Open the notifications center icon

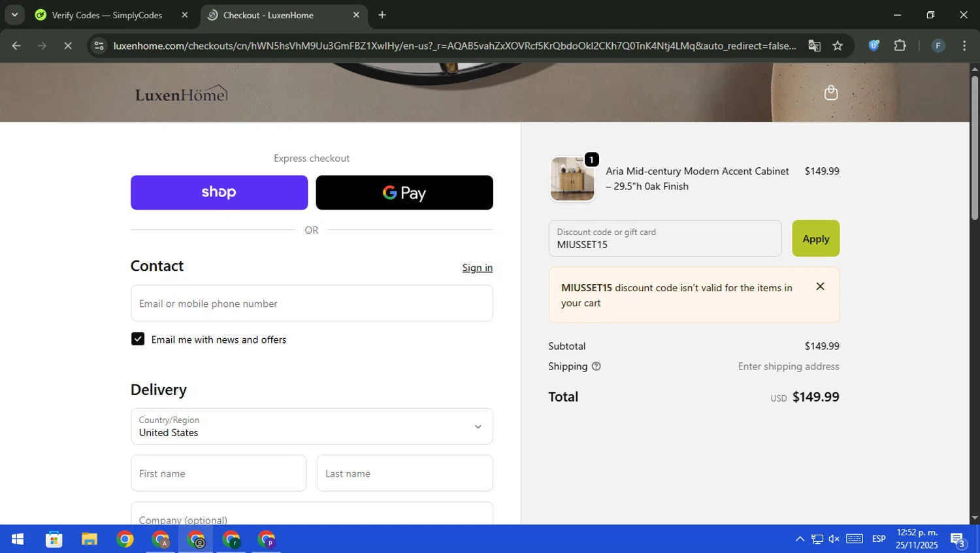pos(958,540)
